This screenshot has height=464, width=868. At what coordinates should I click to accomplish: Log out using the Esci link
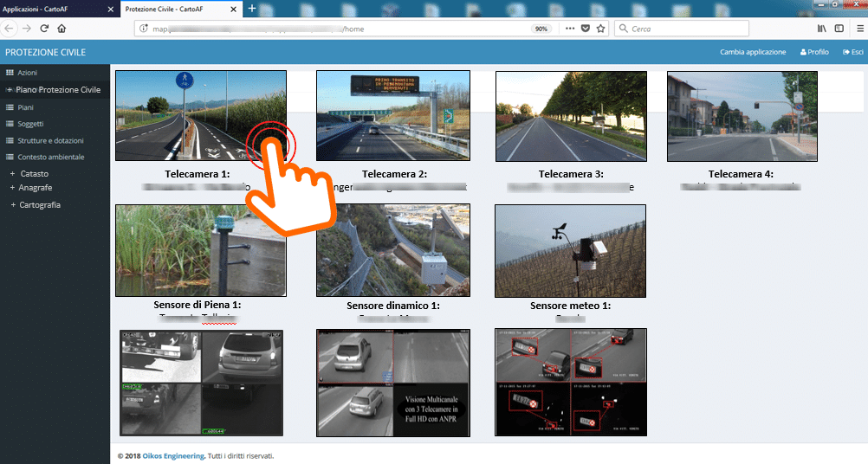click(x=853, y=52)
